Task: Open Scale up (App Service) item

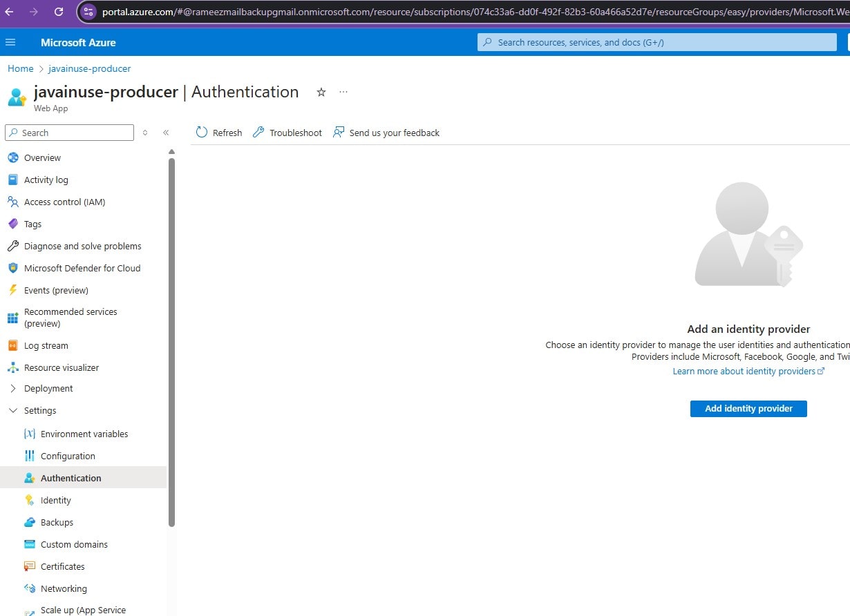Action: [83, 610]
